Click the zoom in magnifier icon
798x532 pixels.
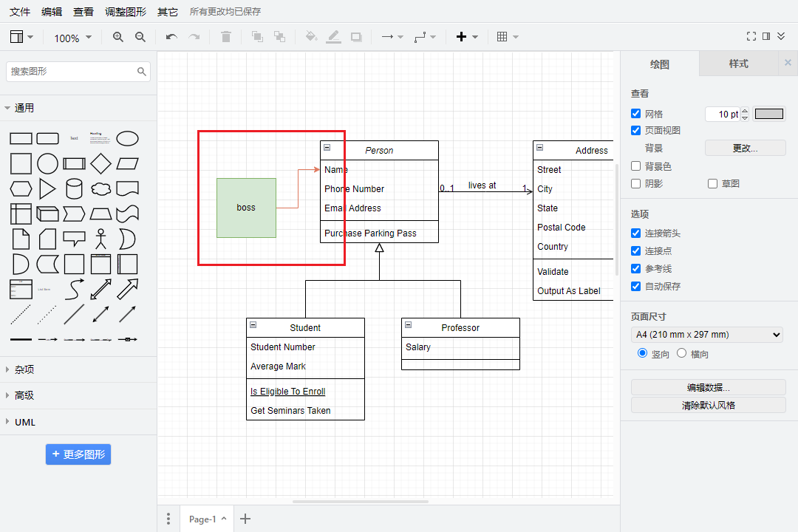118,37
